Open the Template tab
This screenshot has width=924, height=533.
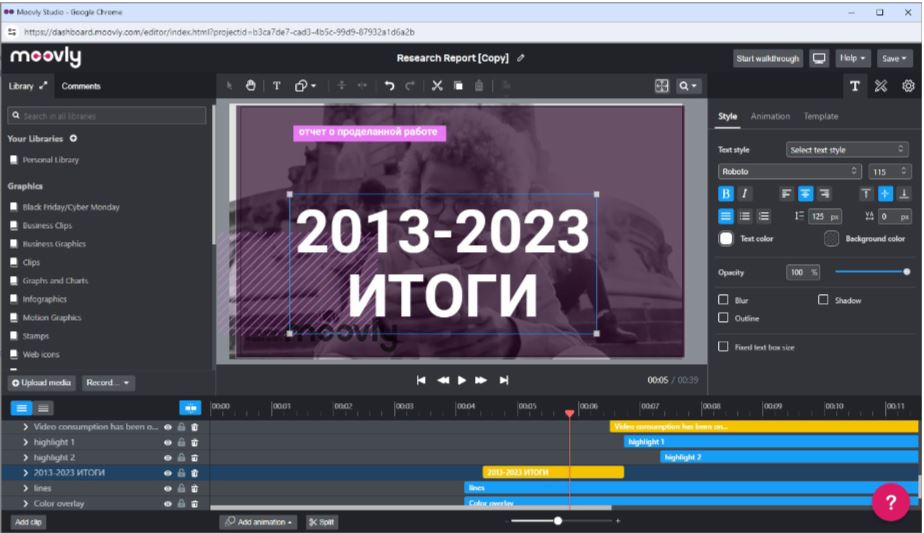pyautogui.click(x=820, y=116)
